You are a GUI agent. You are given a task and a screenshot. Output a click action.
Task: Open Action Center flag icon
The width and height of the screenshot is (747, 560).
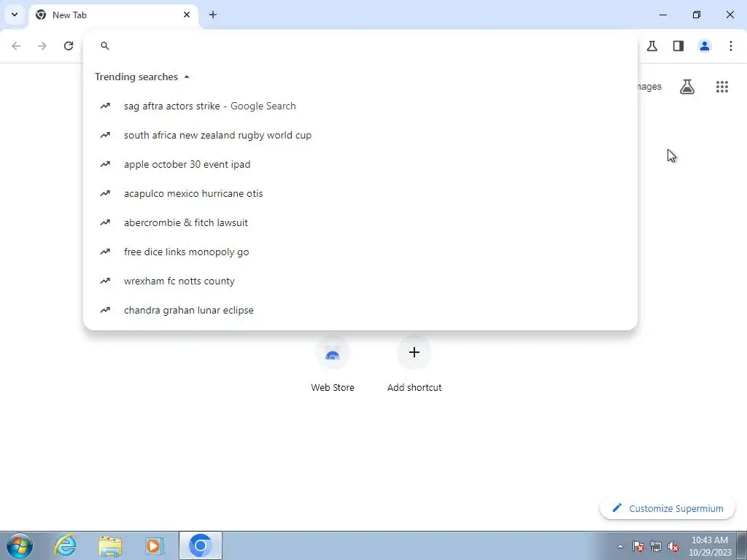click(x=638, y=547)
